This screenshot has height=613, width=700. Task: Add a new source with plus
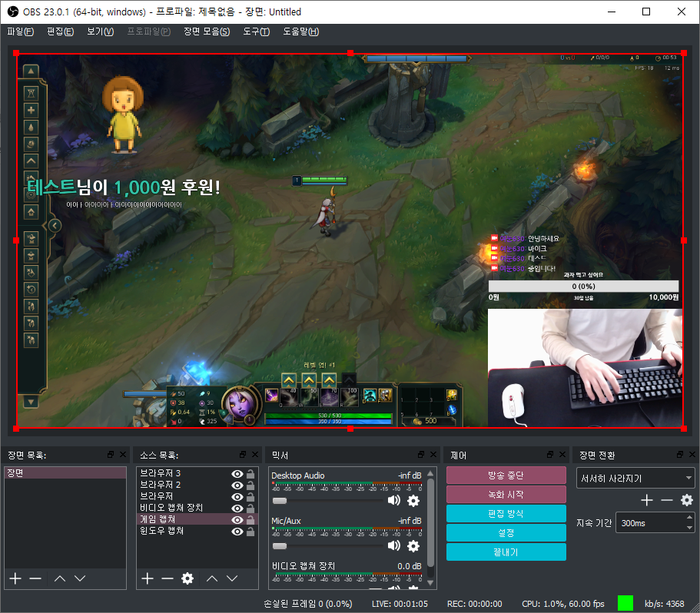click(148, 578)
